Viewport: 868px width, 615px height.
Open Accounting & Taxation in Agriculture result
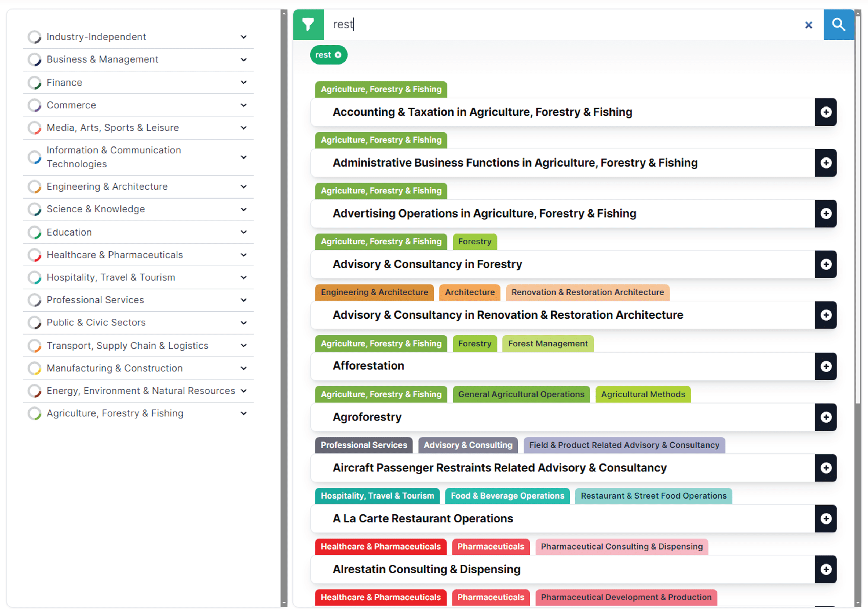(x=482, y=112)
